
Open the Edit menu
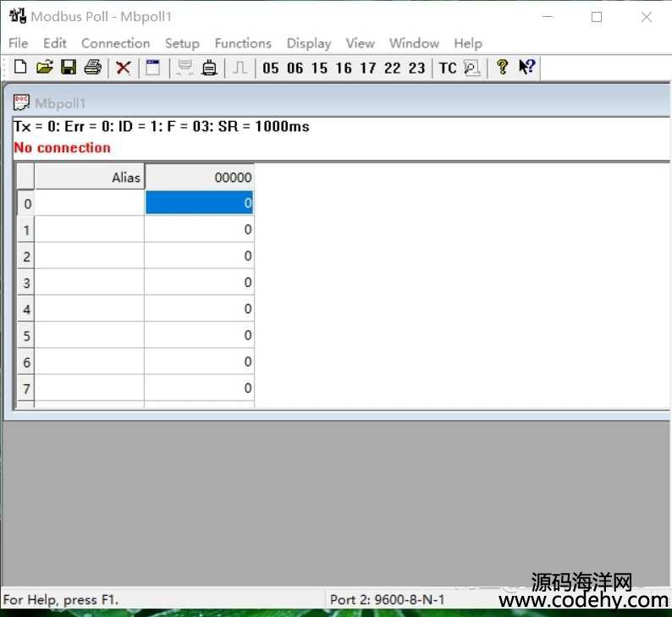(55, 43)
